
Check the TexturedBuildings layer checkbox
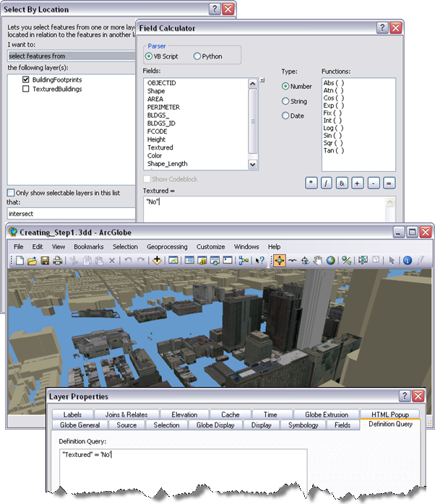(26, 89)
